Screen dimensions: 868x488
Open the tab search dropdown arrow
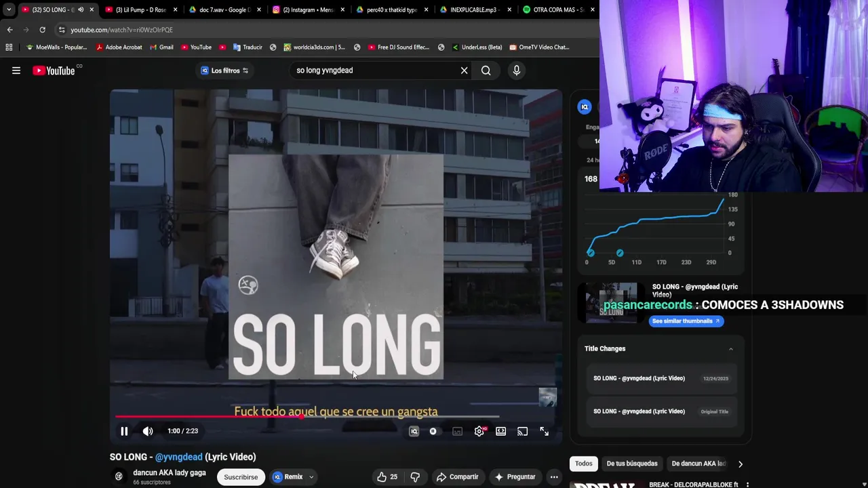pyautogui.click(x=8, y=9)
